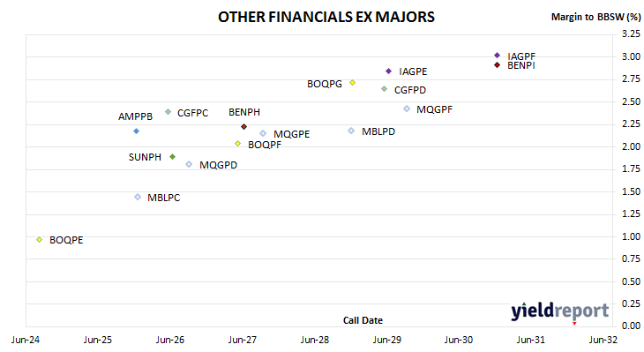Select the MBLPD data label text
The image size is (644, 352).
click(378, 131)
